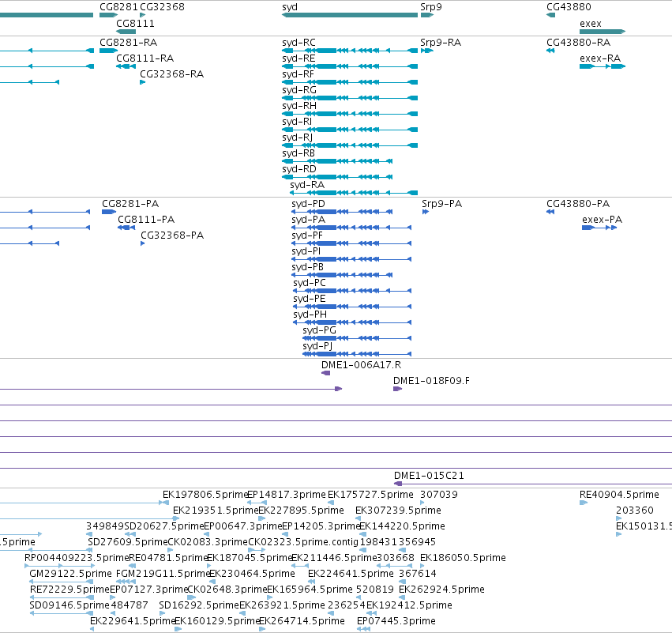Screen dimensions: 672x633
Task: Open protein syd-PA
Action: tap(308, 220)
